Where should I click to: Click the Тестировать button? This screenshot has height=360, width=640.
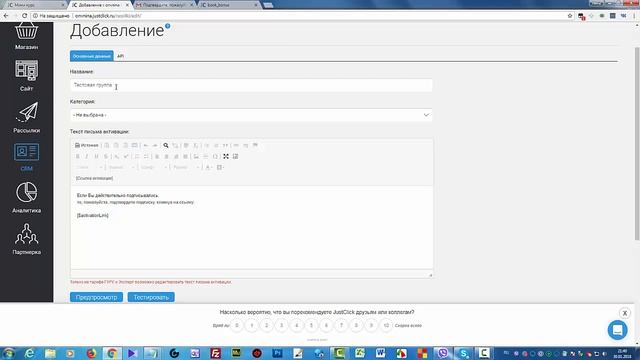coord(151,297)
